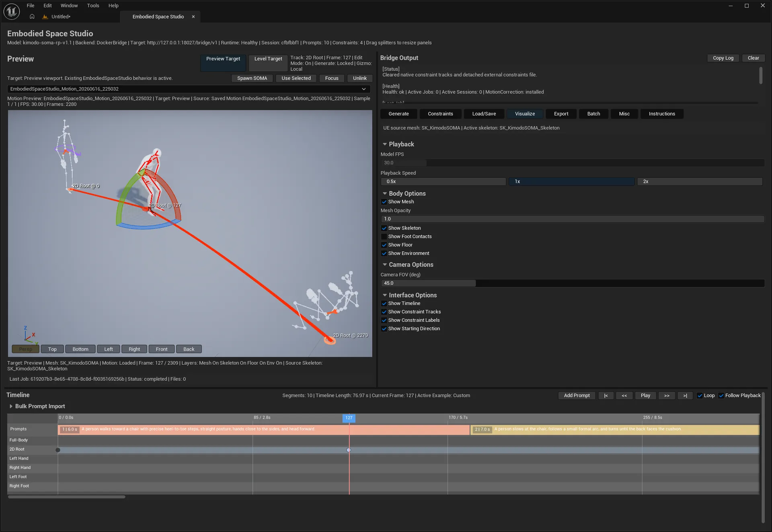The height and width of the screenshot is (532, 772).
Task: Collapse the Body Options section
Action: [x=385, y=193]
